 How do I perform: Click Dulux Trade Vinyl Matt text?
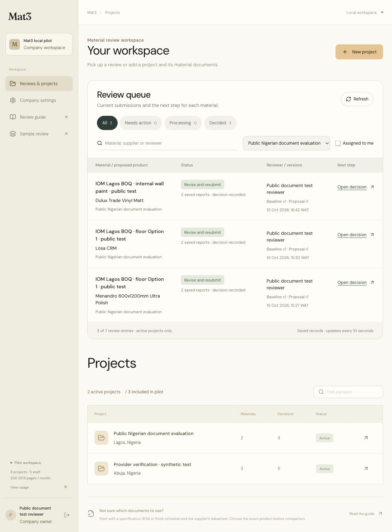119,200
